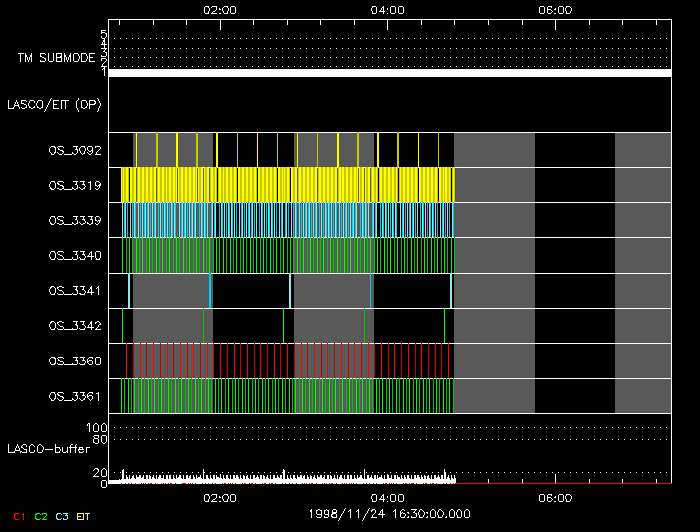
Task: Select the C3 legend label
Action: click(x=63, y=516)
